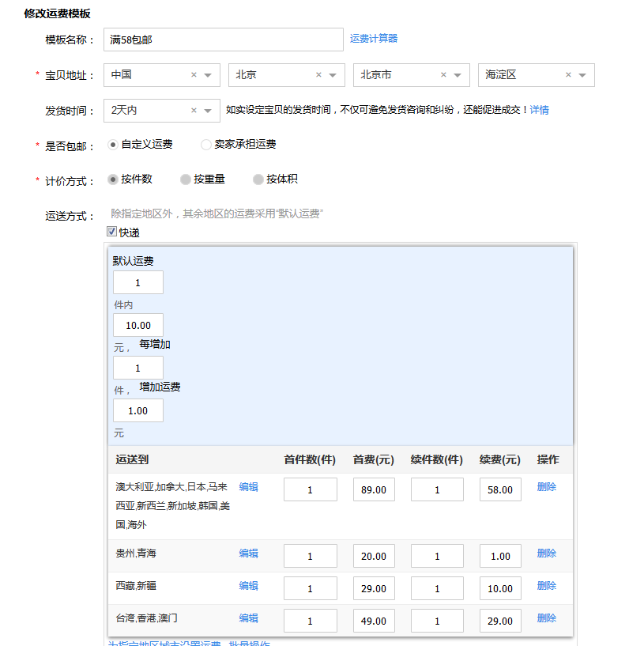Open the 海淀区 district dropdown arrow
This screenshot has height=646, width=644.
[582, 75]
